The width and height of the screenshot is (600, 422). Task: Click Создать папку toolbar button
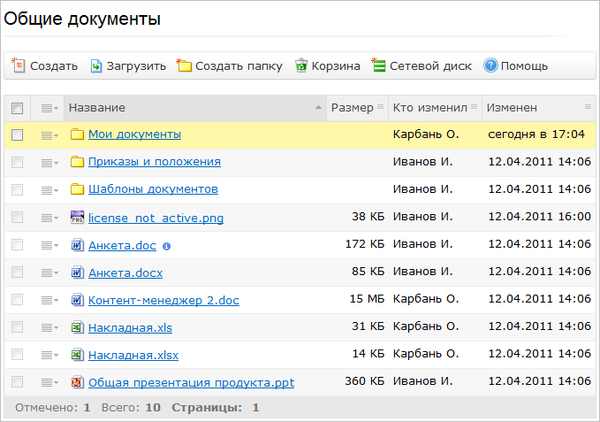230,66
